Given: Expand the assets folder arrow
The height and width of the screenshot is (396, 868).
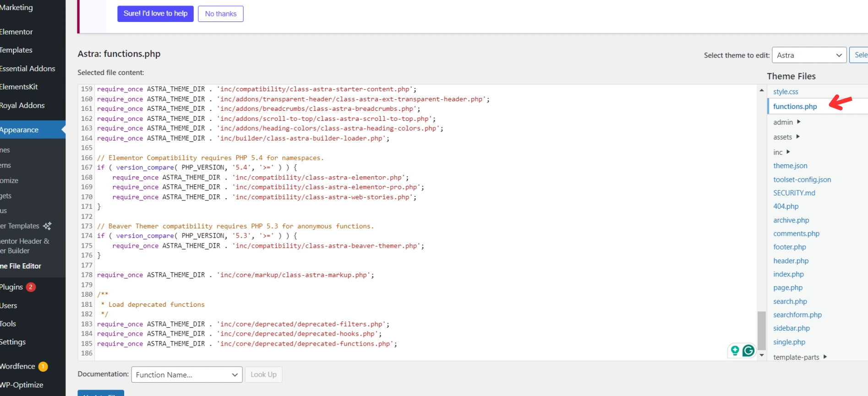Looking at the screenshot, I should 798,136.
